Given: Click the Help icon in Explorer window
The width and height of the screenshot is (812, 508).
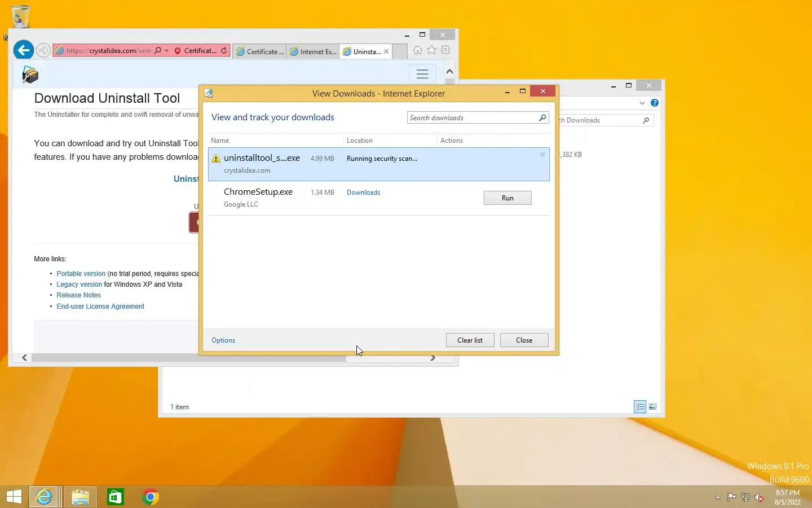Looking at the screenshot, I should click(654, 103).
